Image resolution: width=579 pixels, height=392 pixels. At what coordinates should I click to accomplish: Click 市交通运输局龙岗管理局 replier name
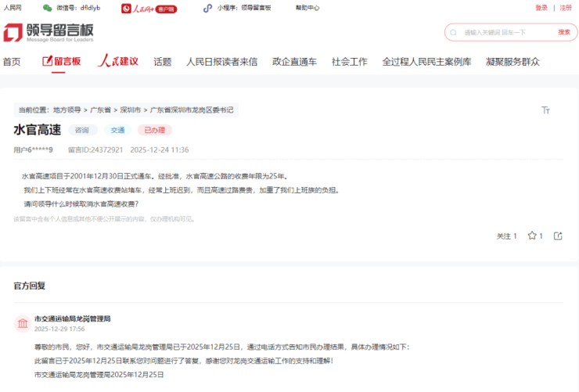(x=72, y=318)
